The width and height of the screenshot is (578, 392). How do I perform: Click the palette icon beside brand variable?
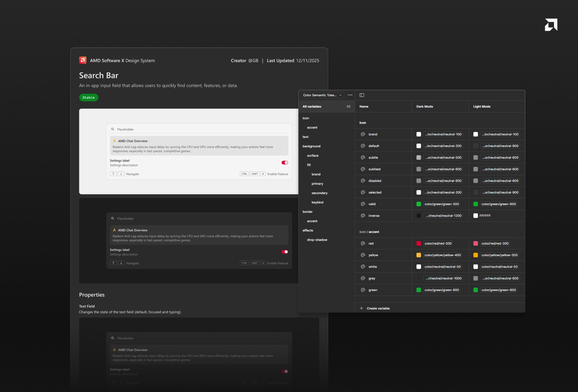click(363, 134)
